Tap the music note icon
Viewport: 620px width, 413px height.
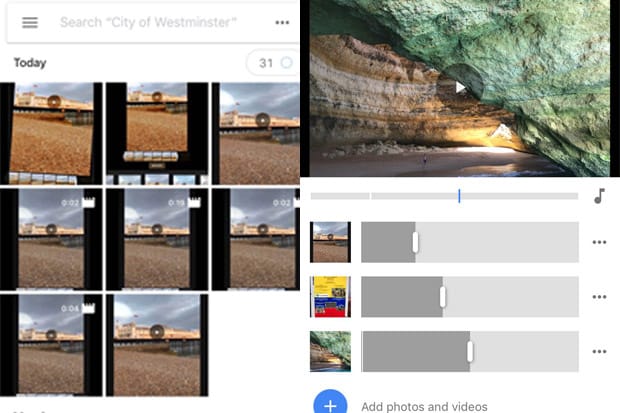click(599, 196)
